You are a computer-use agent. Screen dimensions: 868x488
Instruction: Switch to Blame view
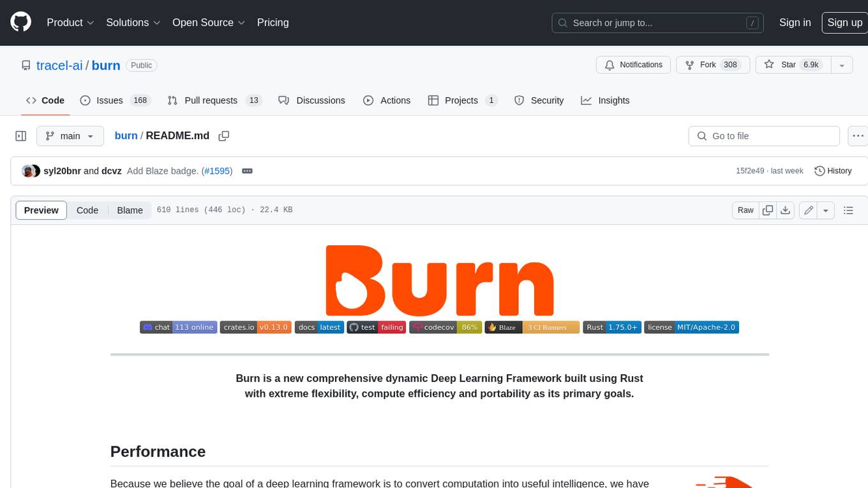tap(130, 210)
